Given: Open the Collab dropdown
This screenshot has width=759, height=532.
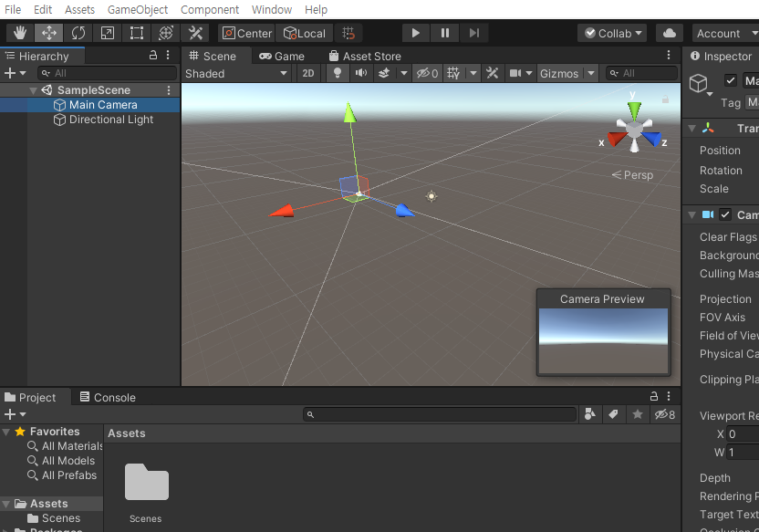Looking at the screenshot, I should 613,34.
